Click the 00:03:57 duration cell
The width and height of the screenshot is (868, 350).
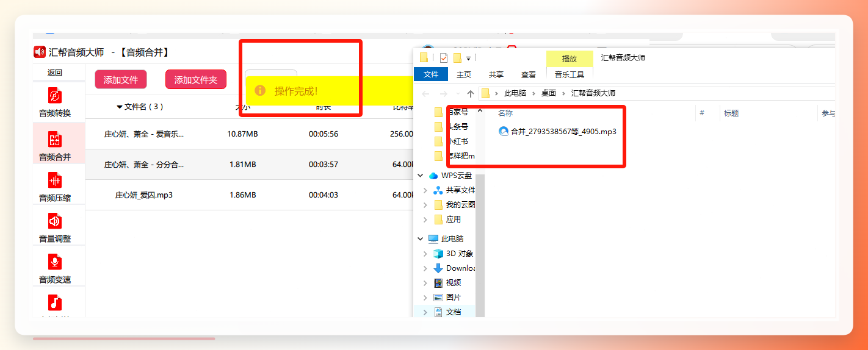324,165
